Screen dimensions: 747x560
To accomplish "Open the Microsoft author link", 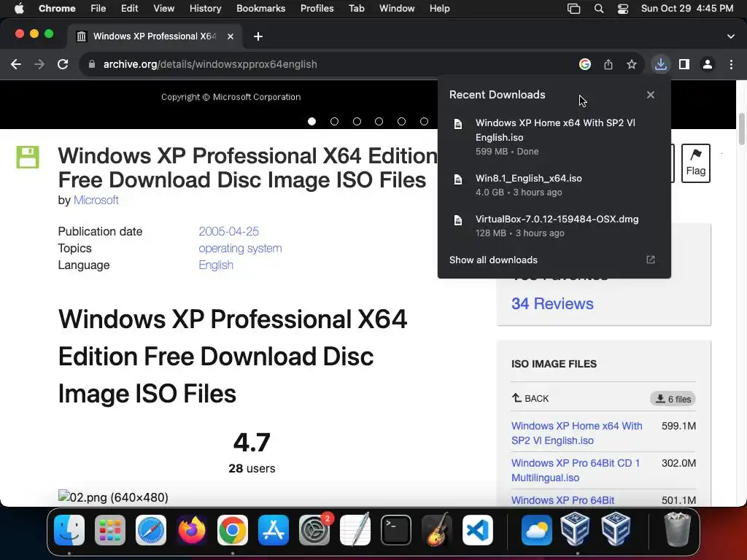I will (96, 200).
